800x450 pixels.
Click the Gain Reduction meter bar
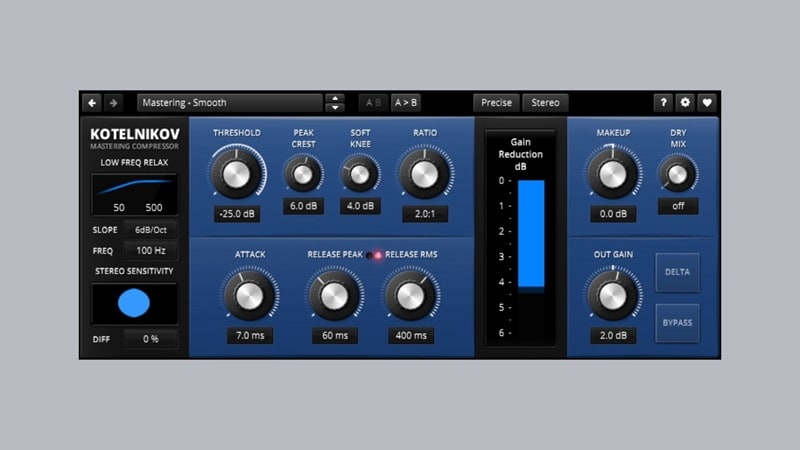point(531,234)
